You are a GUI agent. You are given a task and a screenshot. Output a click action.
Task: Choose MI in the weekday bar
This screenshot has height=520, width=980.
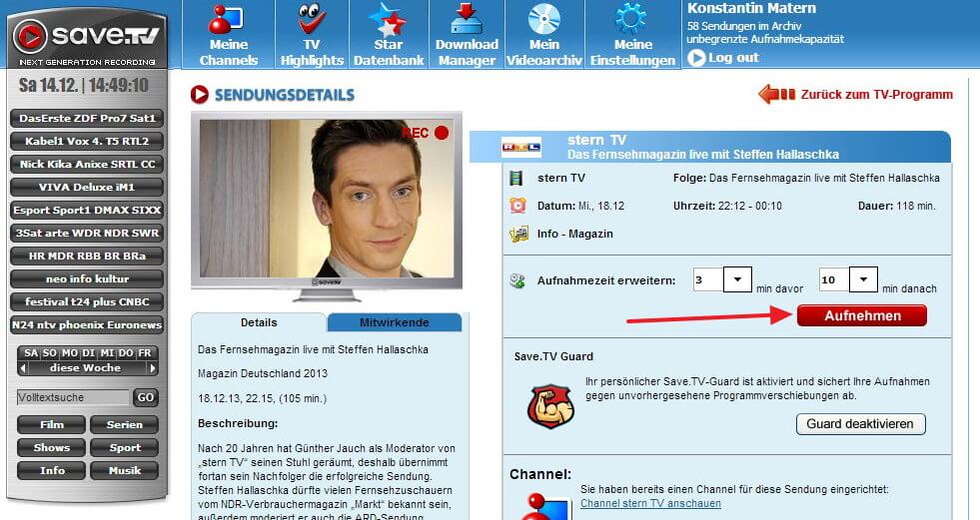[107, 352]
